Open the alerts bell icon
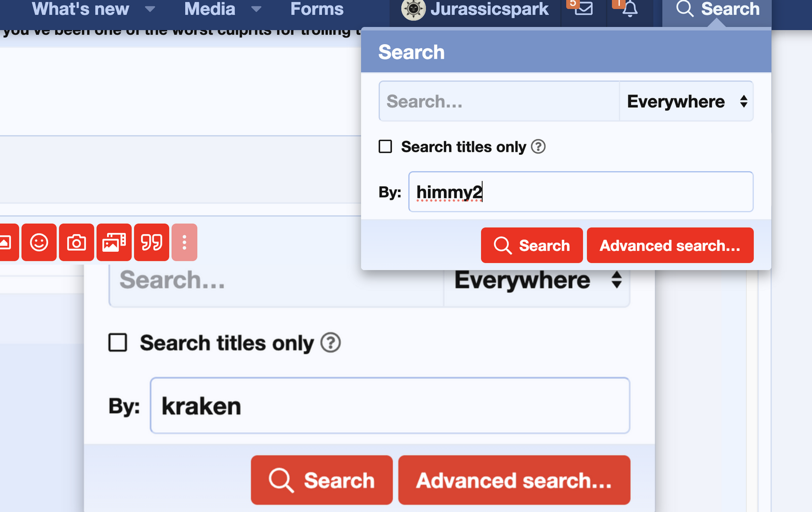Image resolution: width=812 pixels, height=512 pixels. [629, 9]
